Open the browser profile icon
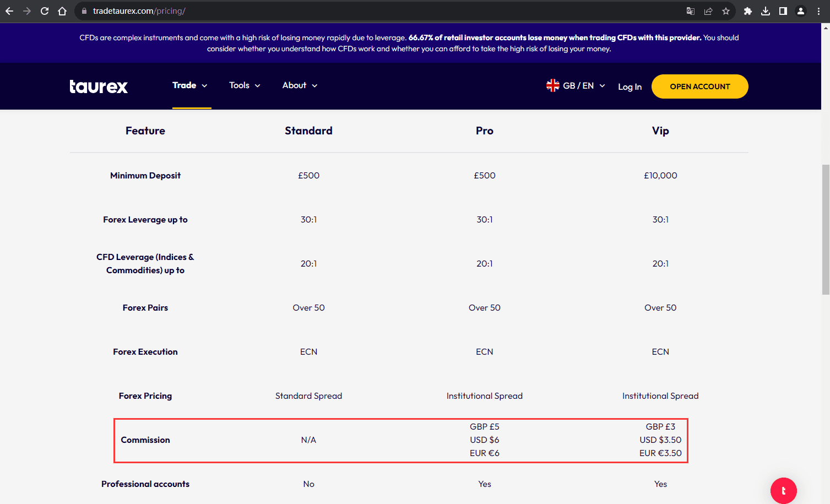The height and width of the screenshot is (504, 830). click(801, 11)
